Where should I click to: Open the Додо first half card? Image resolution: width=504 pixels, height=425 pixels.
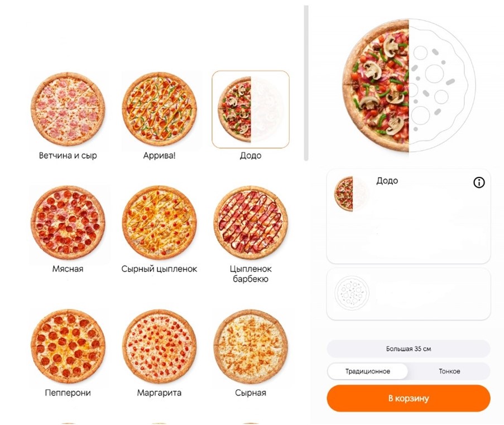coord(408,216)
